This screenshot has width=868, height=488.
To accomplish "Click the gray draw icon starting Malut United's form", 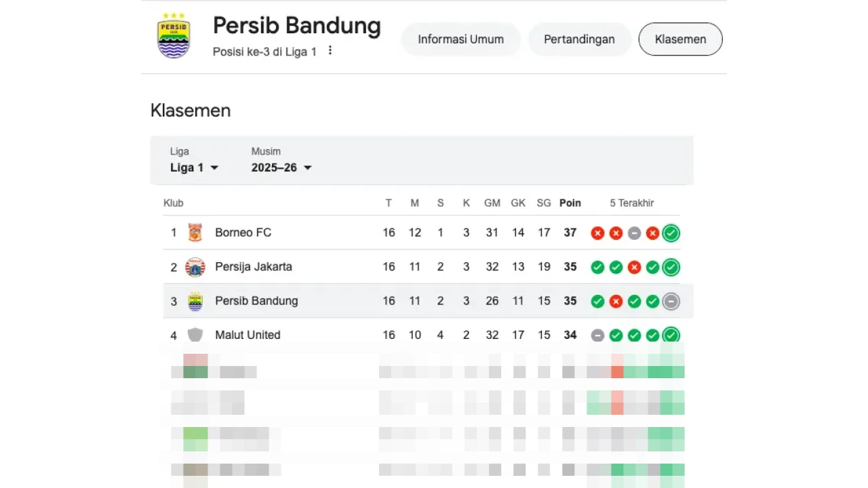I will tap(597, 334).
